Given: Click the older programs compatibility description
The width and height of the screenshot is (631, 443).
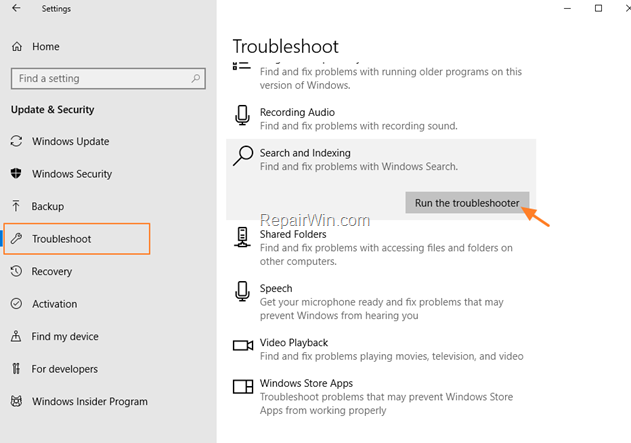Looking at the screenshot, I should [x=391, y=78].
